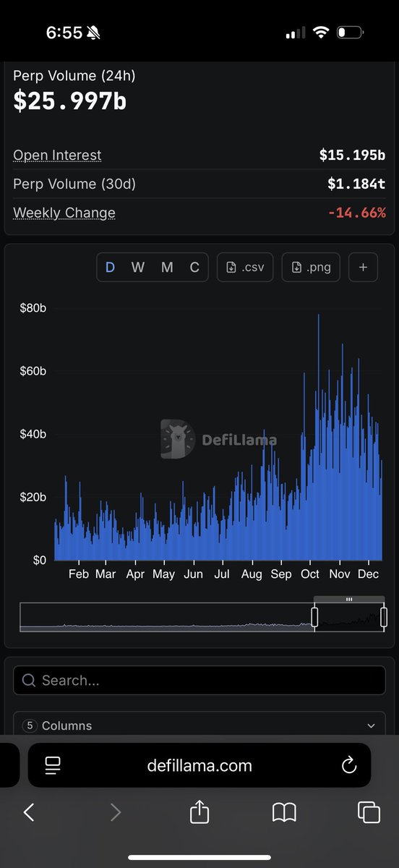
Task: Open the plus add-metric button
Action: pos(363,267)
